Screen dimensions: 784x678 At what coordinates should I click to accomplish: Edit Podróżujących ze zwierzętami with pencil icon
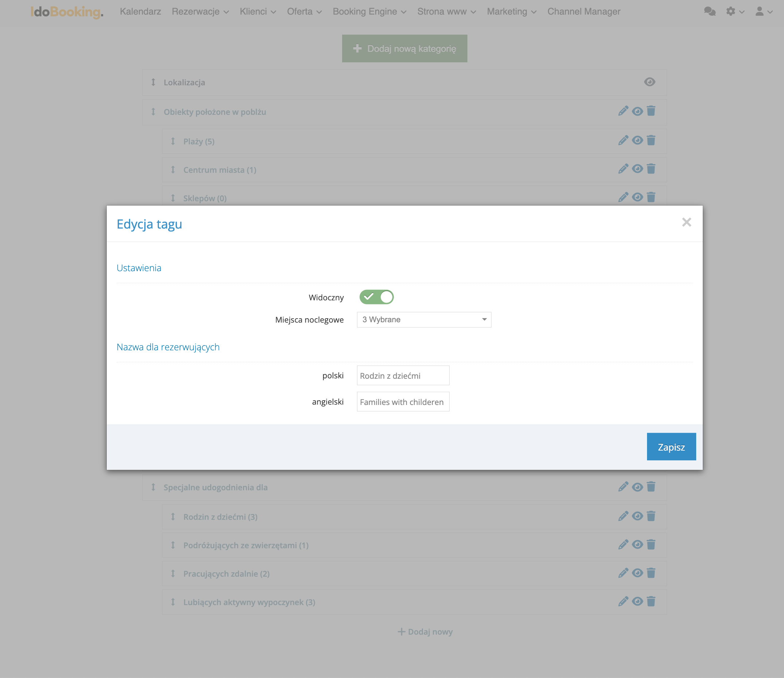(623, 544)
